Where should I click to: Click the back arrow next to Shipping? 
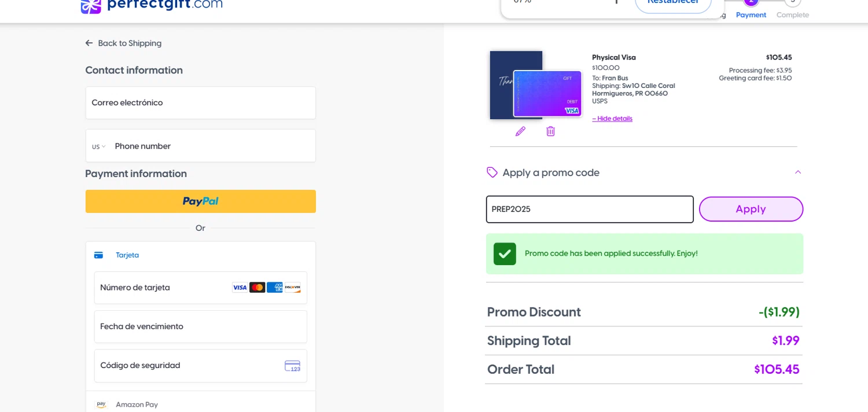click(89, 43)
